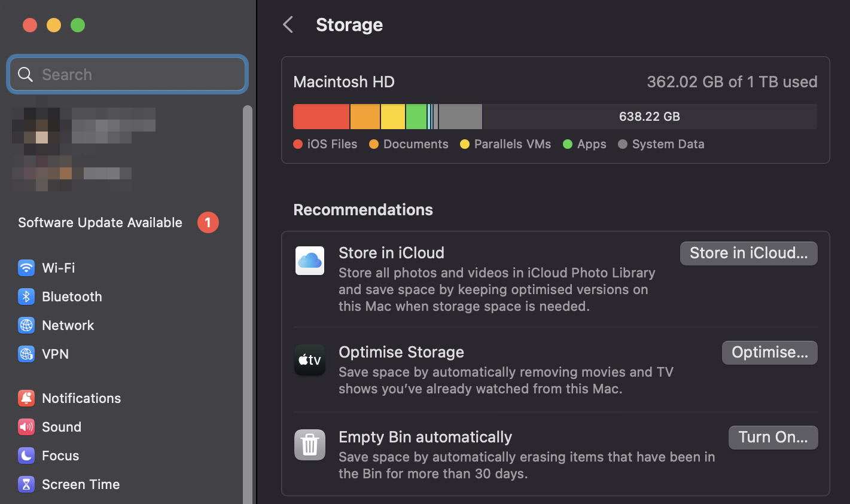Click the 362.02 GB of 1 TB used text
The height and width of the screenshot is (504, 850).
point(732,82)
